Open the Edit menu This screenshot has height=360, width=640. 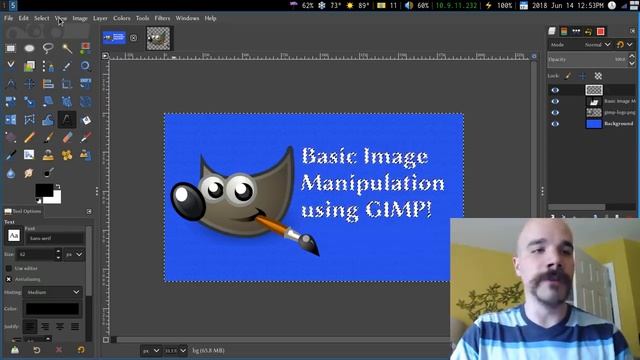point(24,18)
